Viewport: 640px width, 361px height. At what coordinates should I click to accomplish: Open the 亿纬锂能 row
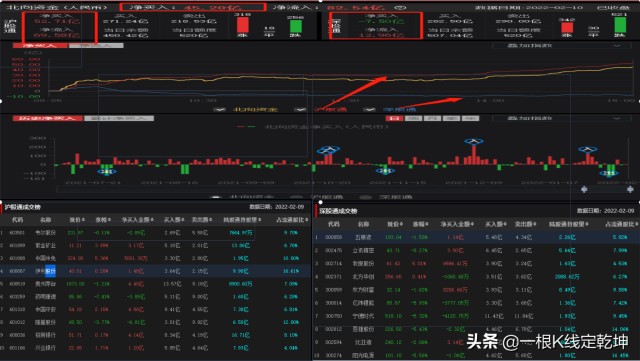(x=476, y=303)
